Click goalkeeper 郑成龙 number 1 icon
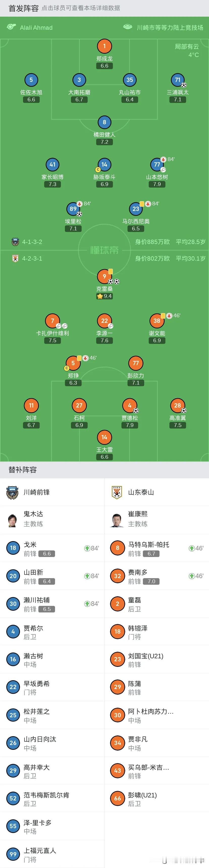Image resolution: width=209 pixels, height=868 pixels. pos(104,46)
